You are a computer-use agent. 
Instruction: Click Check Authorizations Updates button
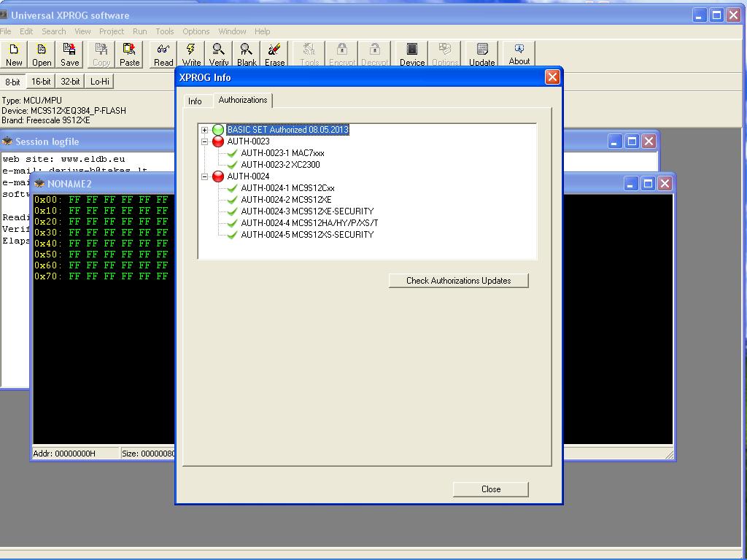coord(458,281)
